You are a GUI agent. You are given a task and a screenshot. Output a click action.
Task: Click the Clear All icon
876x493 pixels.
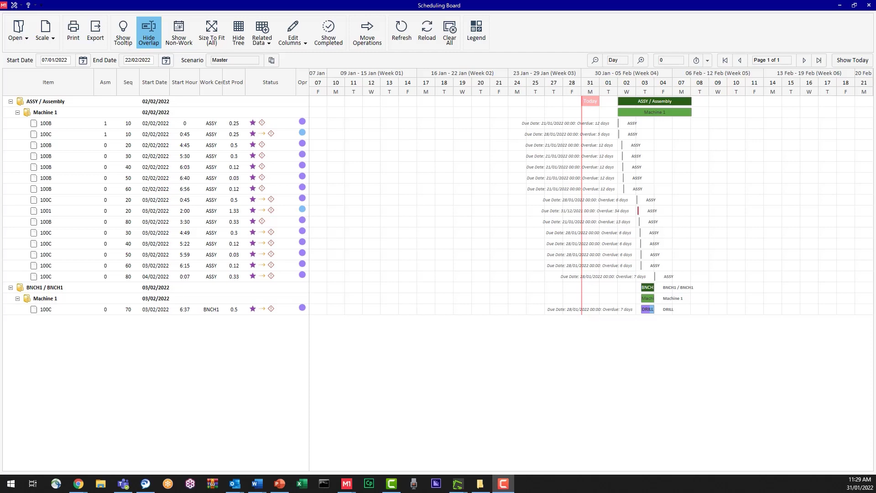pos(450,30)
